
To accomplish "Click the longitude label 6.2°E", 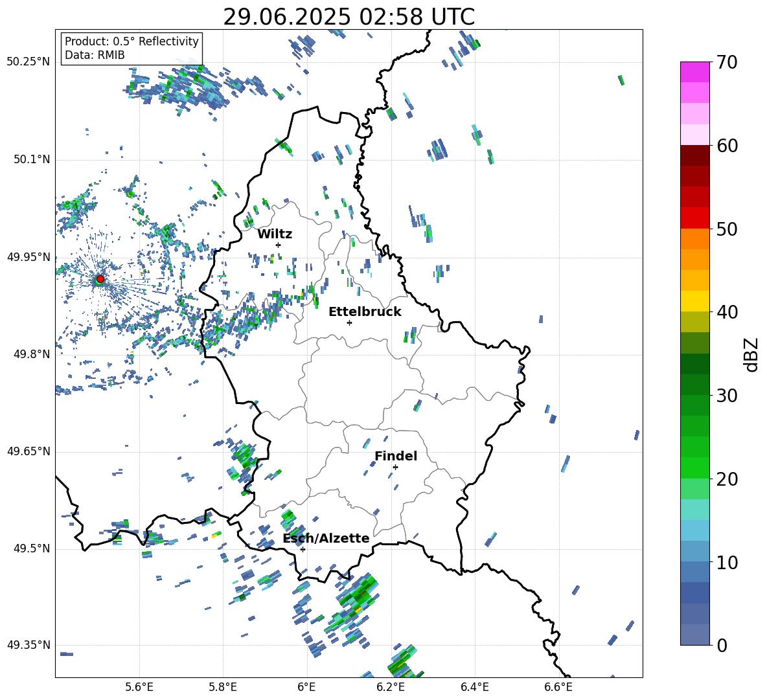I will (391, 687).
